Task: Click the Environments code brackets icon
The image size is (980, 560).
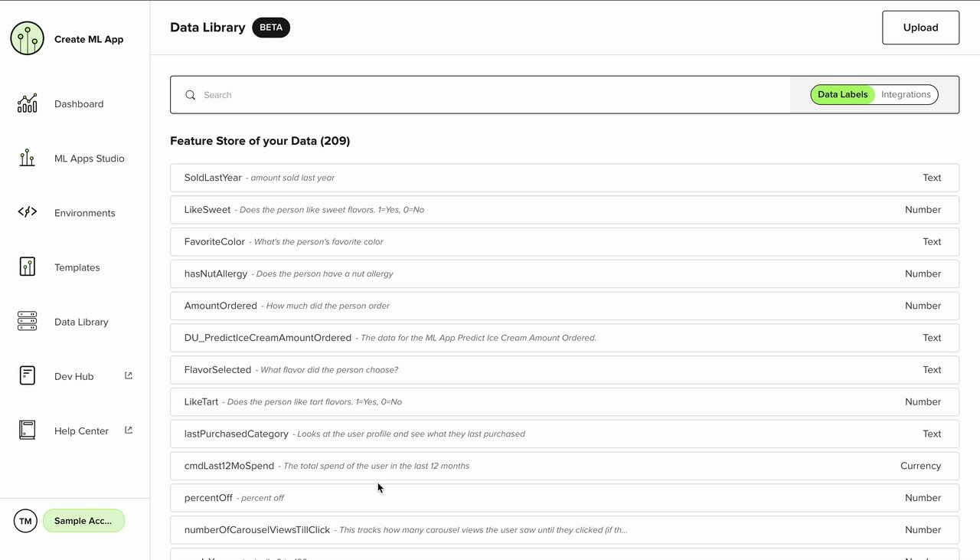Action: 28,212
